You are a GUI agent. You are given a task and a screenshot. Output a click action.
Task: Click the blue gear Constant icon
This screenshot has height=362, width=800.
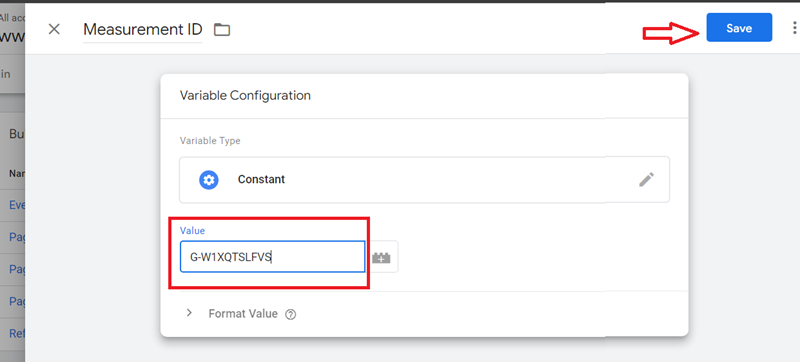coord(209,180)
